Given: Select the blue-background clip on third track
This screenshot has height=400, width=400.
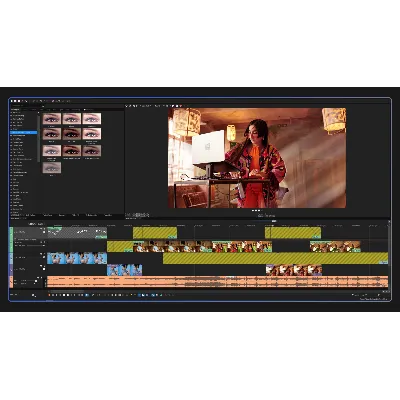Looking at the screenshot, I should point(77,258).
